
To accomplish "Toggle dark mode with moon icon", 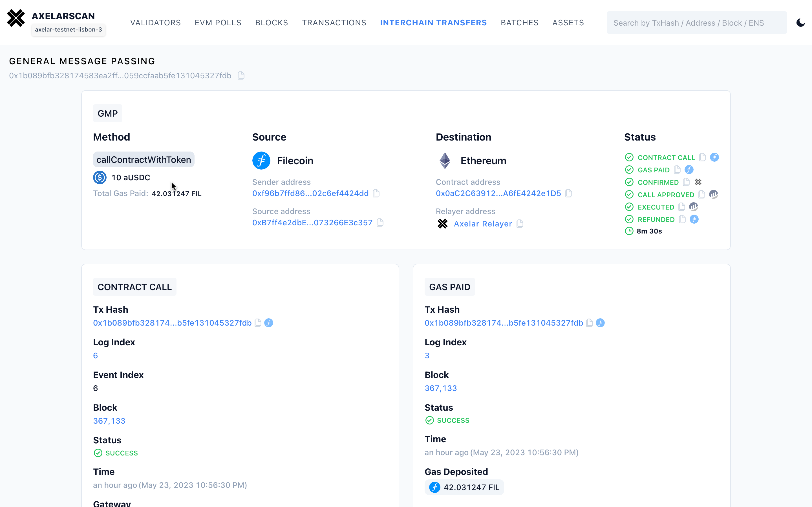I will tap(800, 23).
